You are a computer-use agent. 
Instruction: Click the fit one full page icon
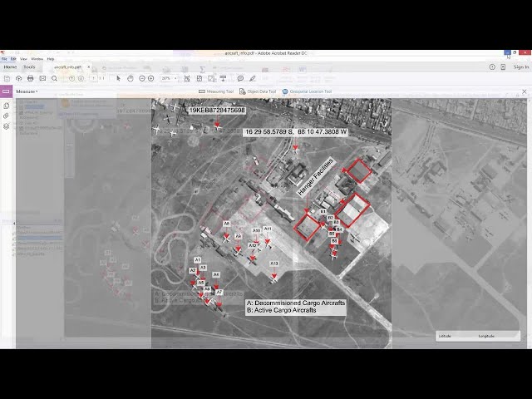pos(199,79)
